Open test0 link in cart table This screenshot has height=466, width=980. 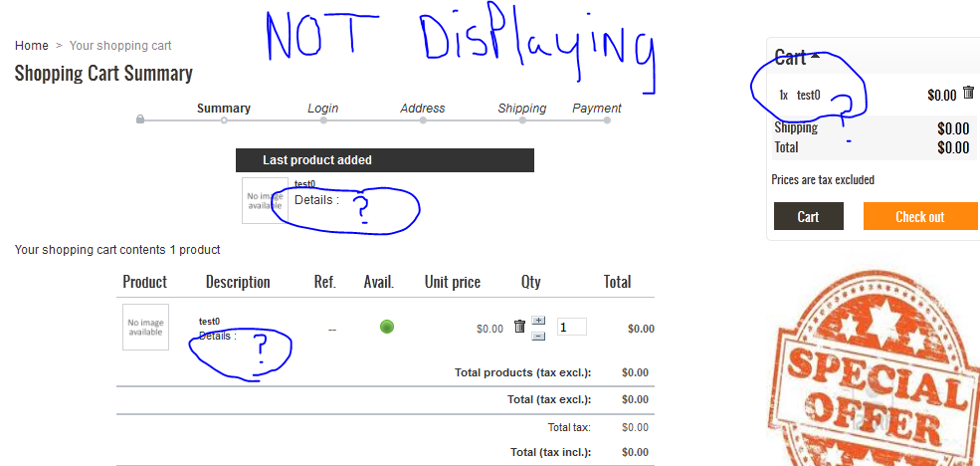(209, 321)
